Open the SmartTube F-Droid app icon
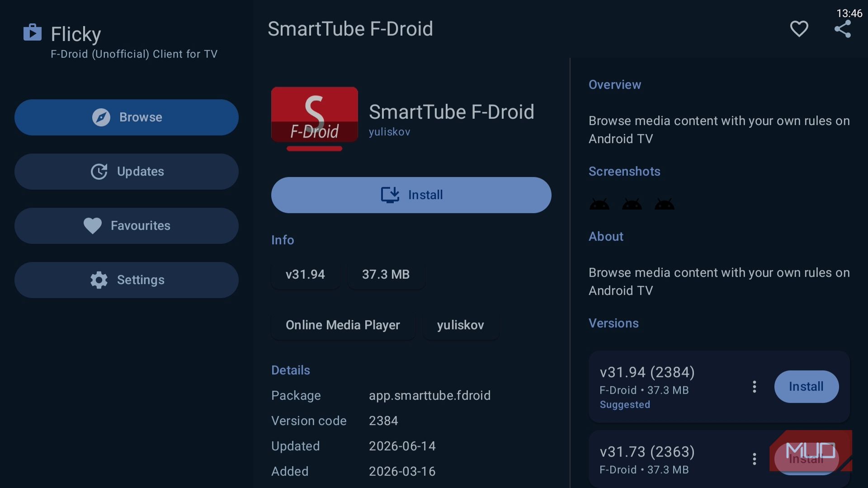This screenshot has width=868, height=488. [315, 119]
